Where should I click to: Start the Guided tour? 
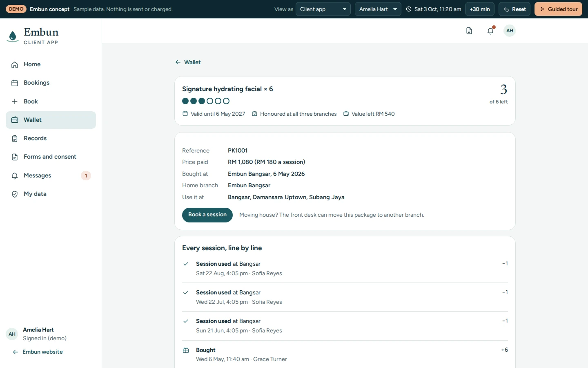coord(558,9)
